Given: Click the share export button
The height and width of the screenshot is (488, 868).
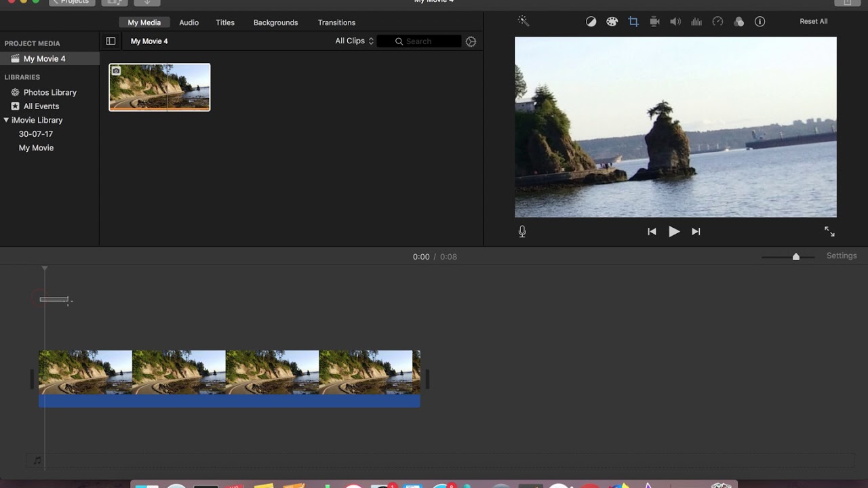Looking at the screenshot, I should (847, 2).
